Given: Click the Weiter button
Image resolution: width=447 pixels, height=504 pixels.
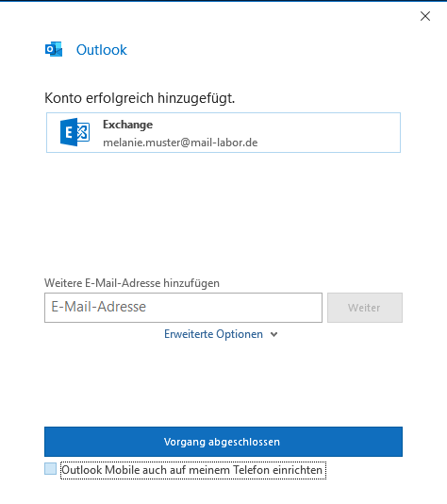Looking at the screenshot, I should pyautogui.click(x=365, y=308).
